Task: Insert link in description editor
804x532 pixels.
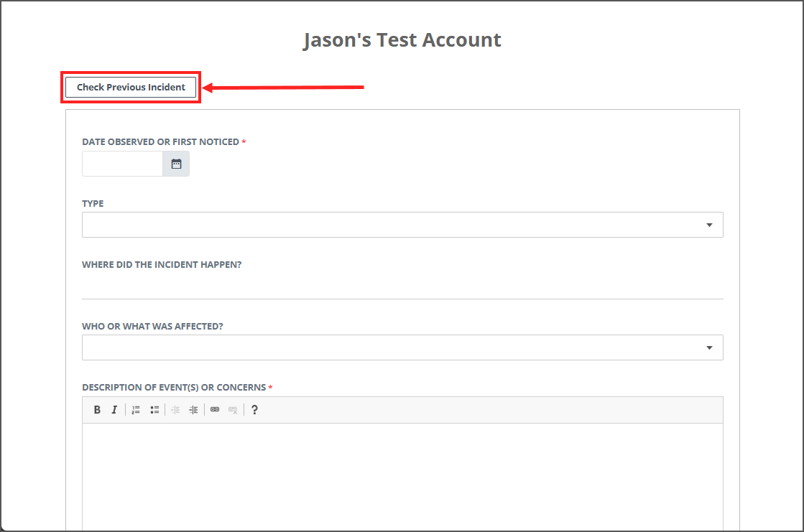Action: (x=215, y=410)
